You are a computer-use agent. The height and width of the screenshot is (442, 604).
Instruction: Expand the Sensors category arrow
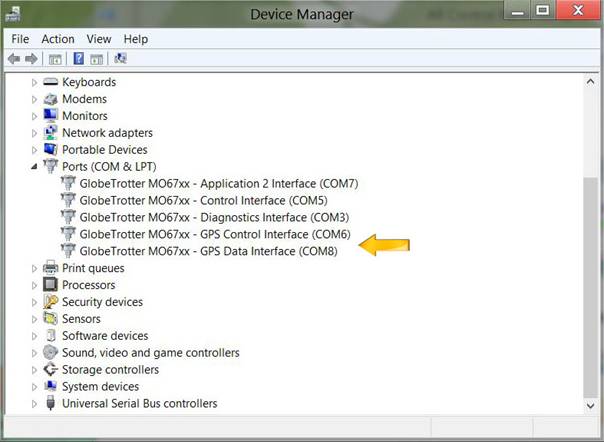pos(34,319)
